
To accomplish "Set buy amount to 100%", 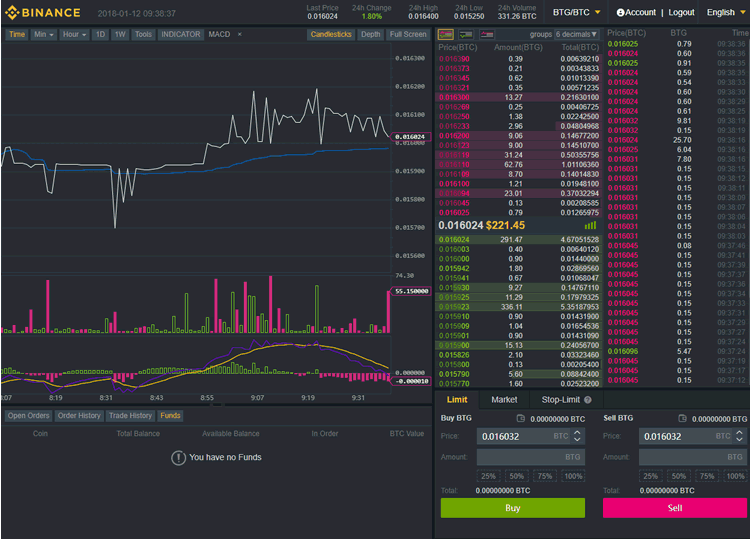I will pyautogui.click(x=574, y=476).
